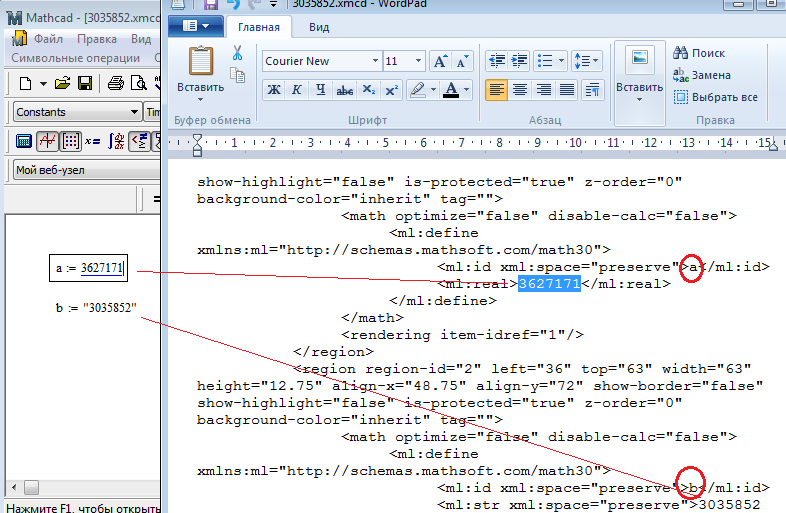Screen dimensions: 786x513
Task: Open Mathcad calculator toolbar icon
Action: pyautogui.click(x=24, y=141)
